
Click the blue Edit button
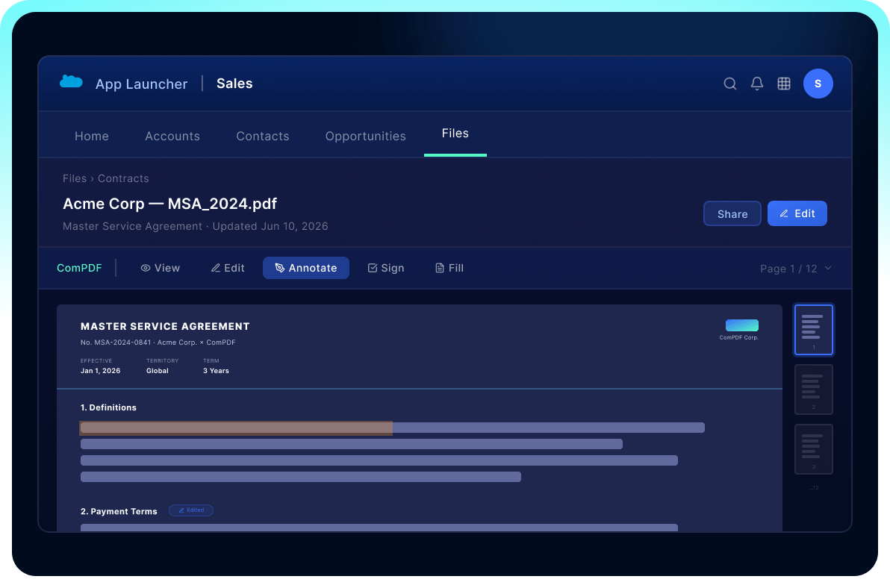tap(797, 213)
